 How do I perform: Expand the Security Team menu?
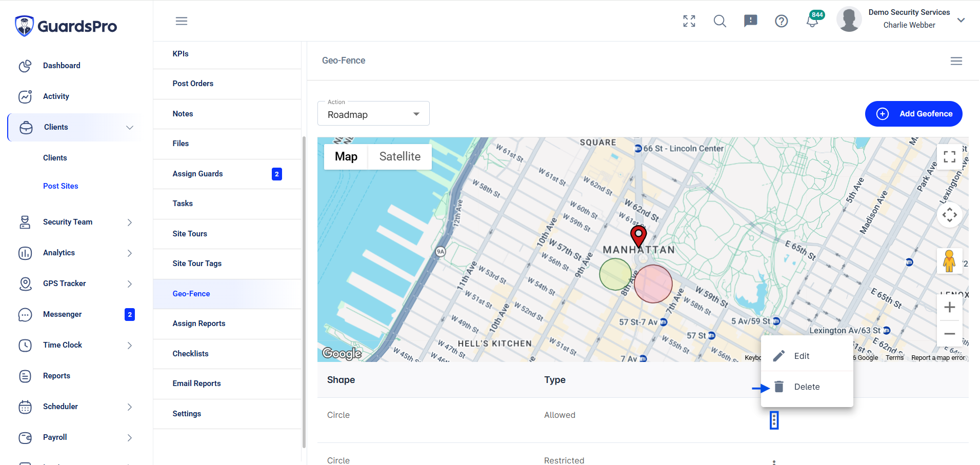coord(76,222)
